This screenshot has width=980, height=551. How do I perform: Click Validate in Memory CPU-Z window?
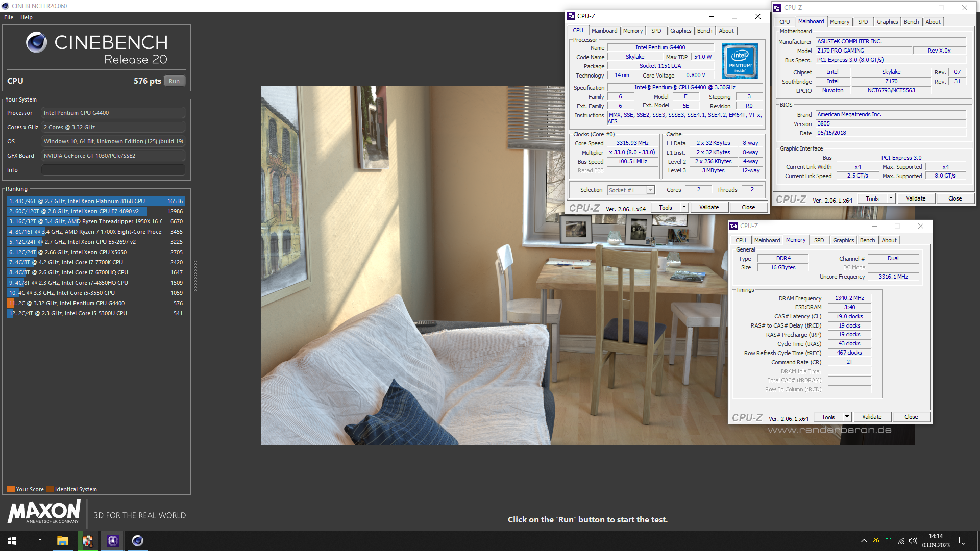tap(872, 417)
